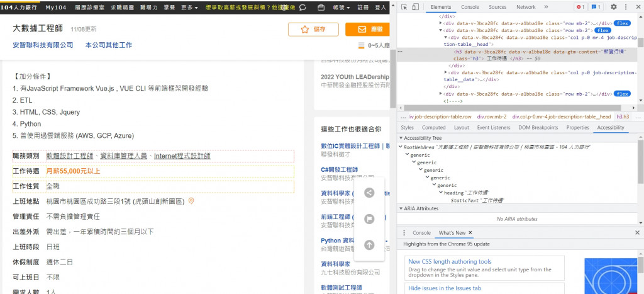644x294 pixels.
Task: Select div.row.mb-2 breadcrumb
Action: [x=492, y=116]
